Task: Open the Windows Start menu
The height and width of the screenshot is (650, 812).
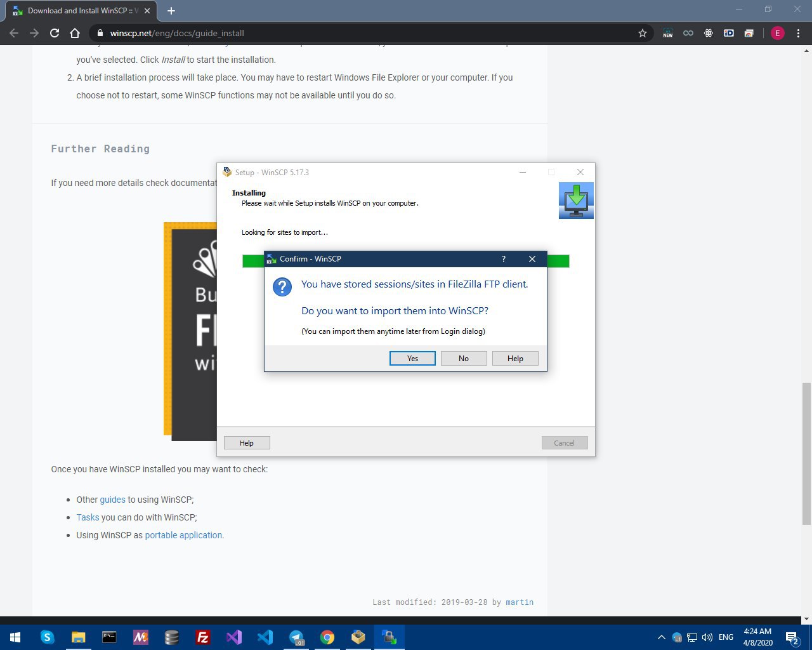Action: coord(15,637)
